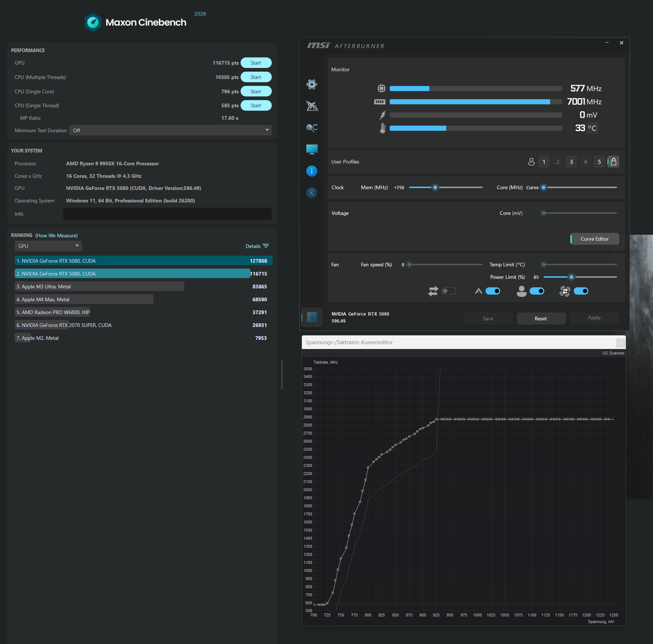Select user profile 3
Screen dimensions: 653x644
[571, 162]
